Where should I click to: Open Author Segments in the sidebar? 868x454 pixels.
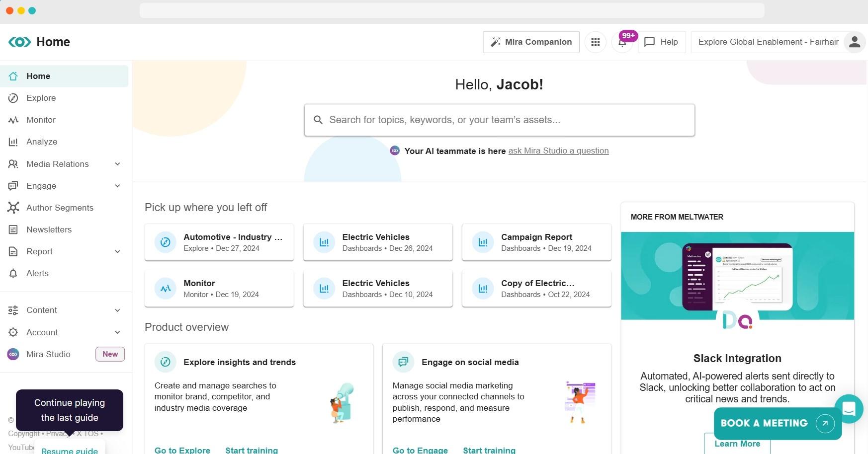click(64, 208)
